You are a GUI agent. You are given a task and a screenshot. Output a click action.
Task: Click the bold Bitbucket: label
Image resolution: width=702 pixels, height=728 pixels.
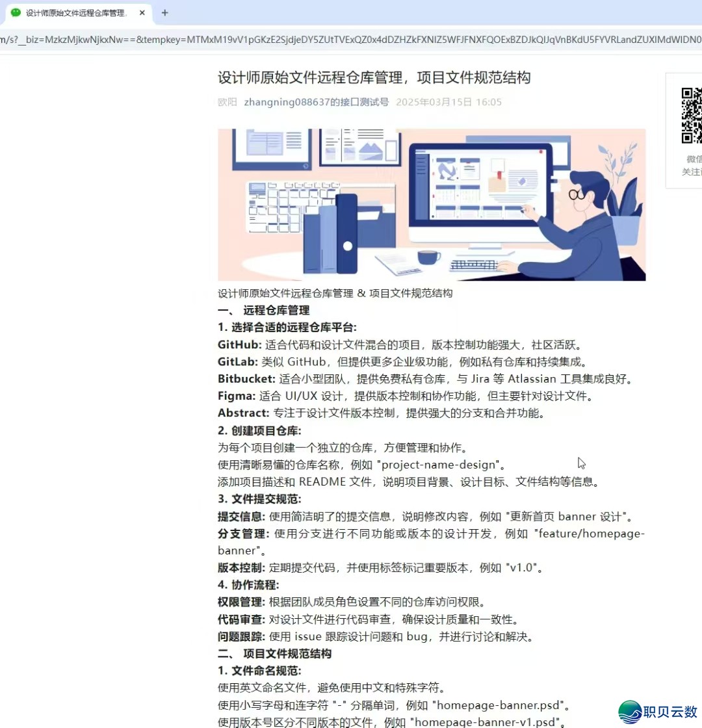[246, 378]
